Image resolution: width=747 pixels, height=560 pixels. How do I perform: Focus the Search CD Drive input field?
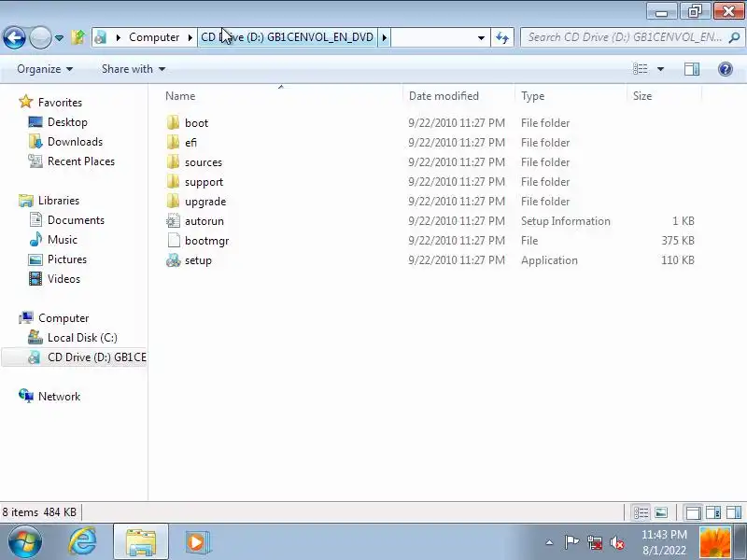tap(624, 37)
